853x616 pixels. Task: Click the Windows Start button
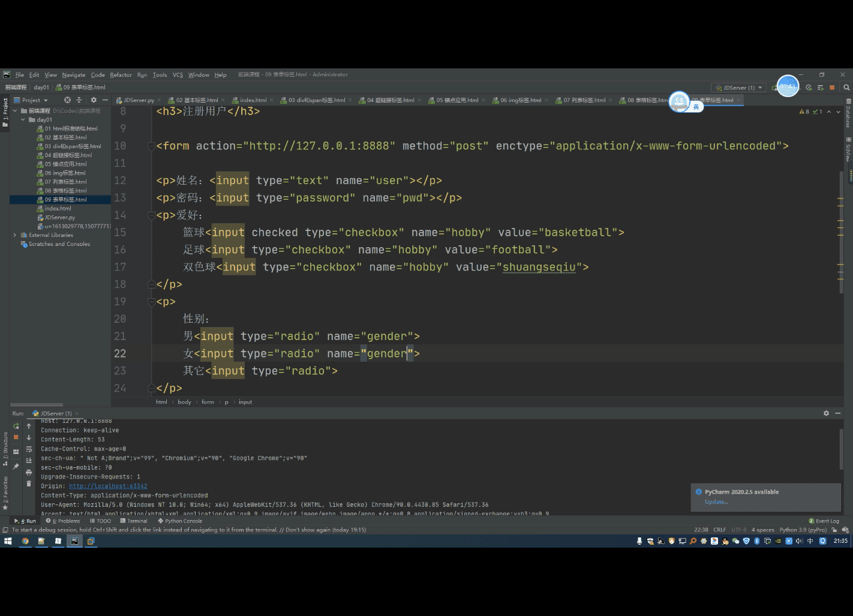click(x=8, y=541)
